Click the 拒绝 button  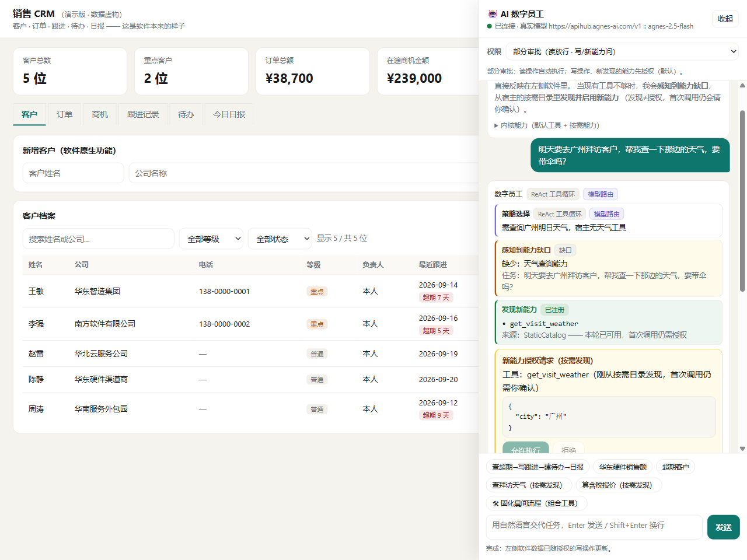coord(569,448)
